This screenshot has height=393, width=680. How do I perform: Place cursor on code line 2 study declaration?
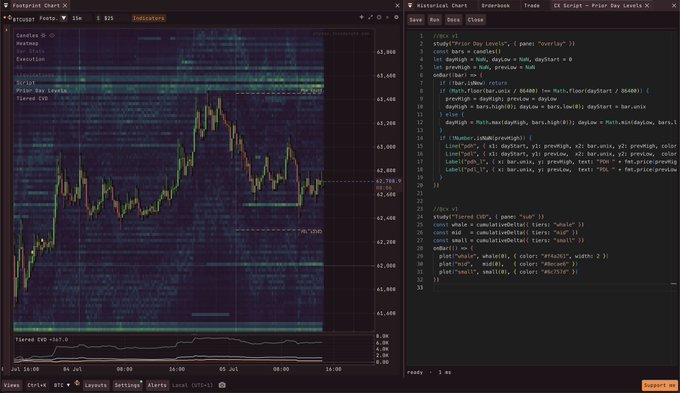(503, 43)
